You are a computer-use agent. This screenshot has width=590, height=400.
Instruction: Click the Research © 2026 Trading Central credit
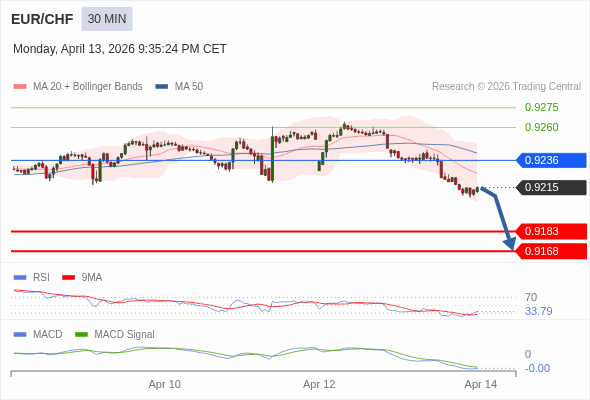coord(506,87)
